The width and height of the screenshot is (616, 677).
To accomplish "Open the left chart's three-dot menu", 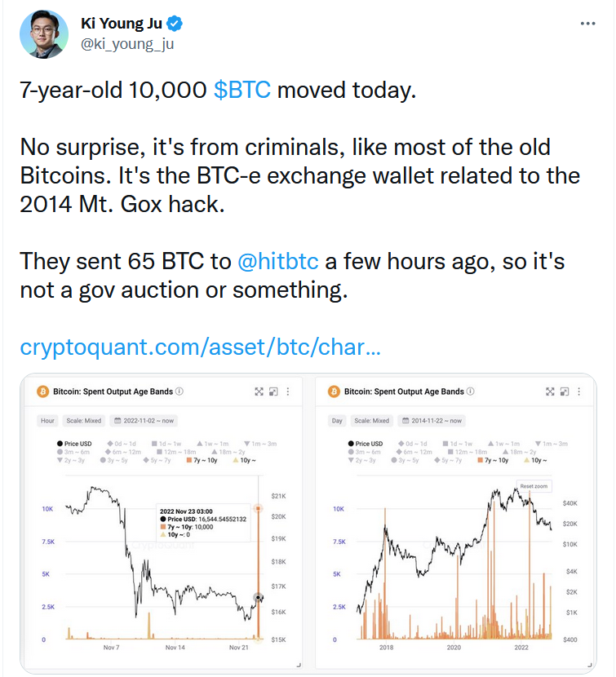I will click(288, 392).
